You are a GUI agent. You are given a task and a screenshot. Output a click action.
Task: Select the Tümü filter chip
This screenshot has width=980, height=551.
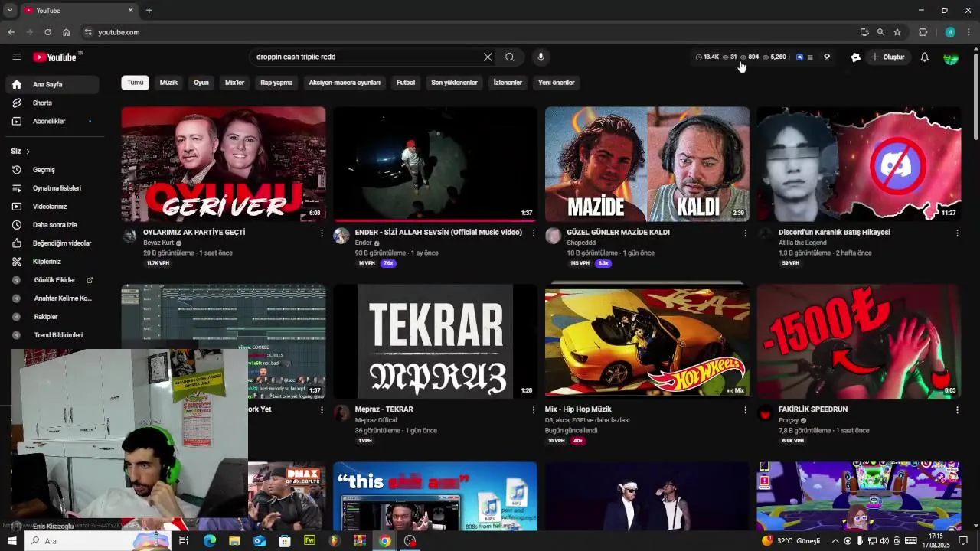tap(135, 83)
